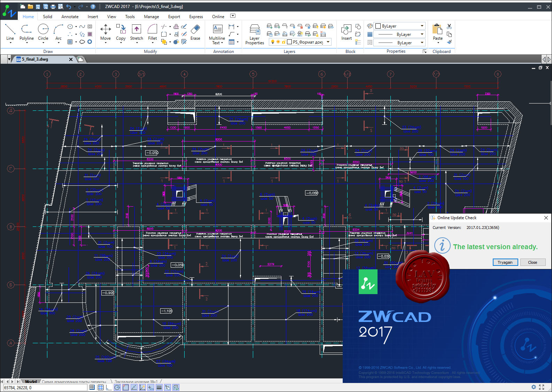
Task: Open the Insert ribbon tab
Action: coord(93,16)
